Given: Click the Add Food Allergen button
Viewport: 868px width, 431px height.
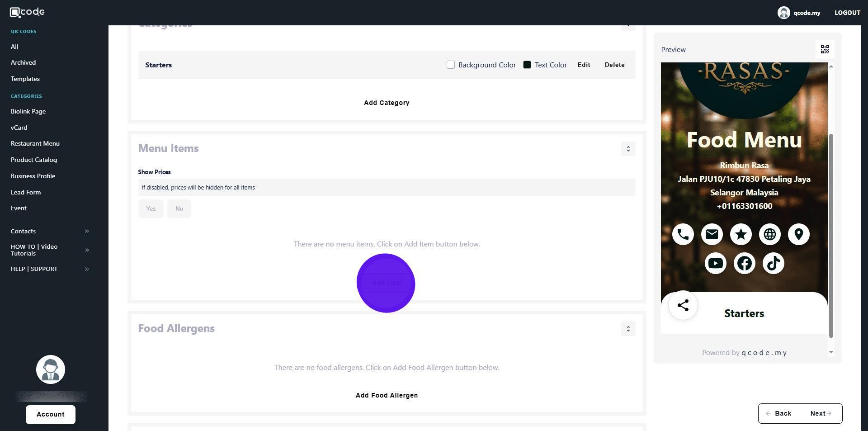Looking at the screenshot, I should [387, 395].
